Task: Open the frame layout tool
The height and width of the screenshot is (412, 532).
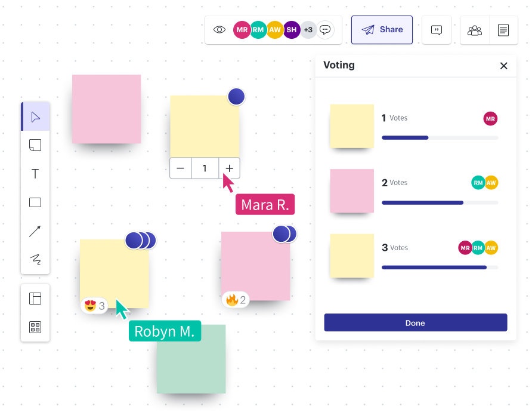Action: 35,298
